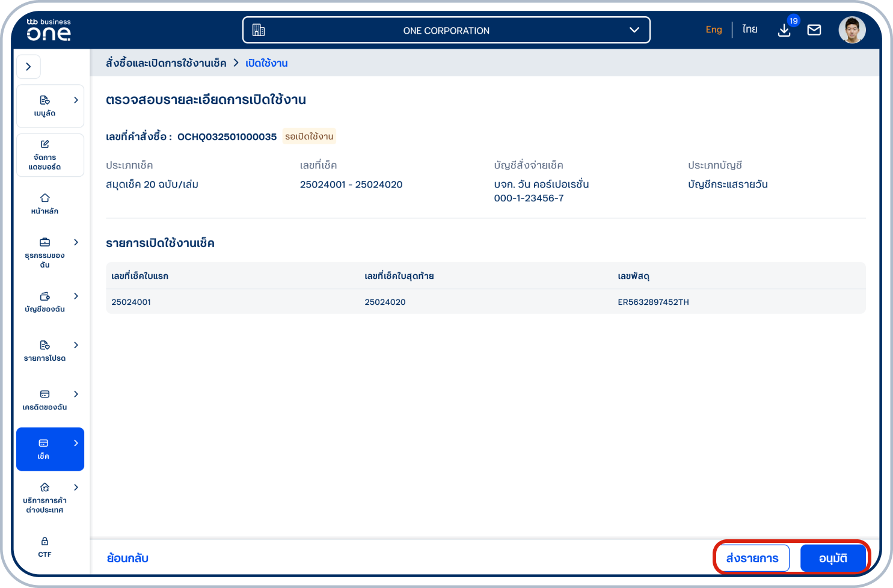
Task: Click the เครดิตของฉัน card icon
Action: click(x=44, y=394)
